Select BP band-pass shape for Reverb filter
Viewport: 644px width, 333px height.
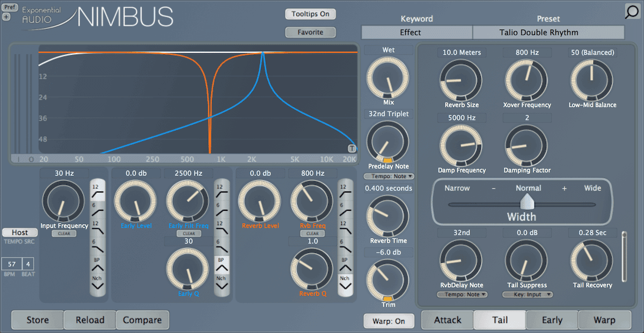[x=345, y=264]
